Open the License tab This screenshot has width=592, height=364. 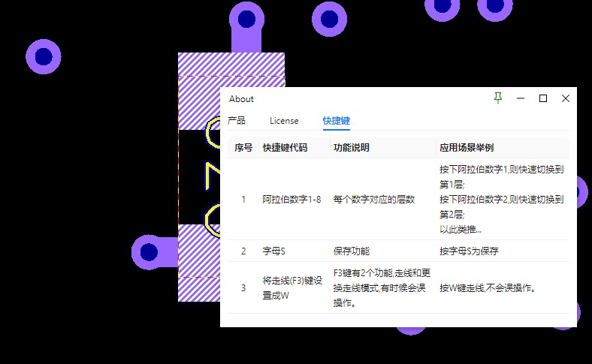pos(284,121)
